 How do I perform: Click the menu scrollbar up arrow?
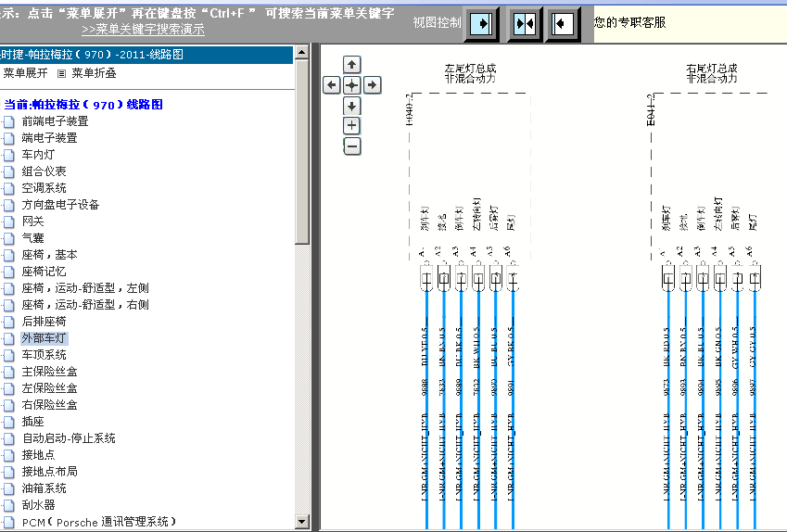click(302, 52)
